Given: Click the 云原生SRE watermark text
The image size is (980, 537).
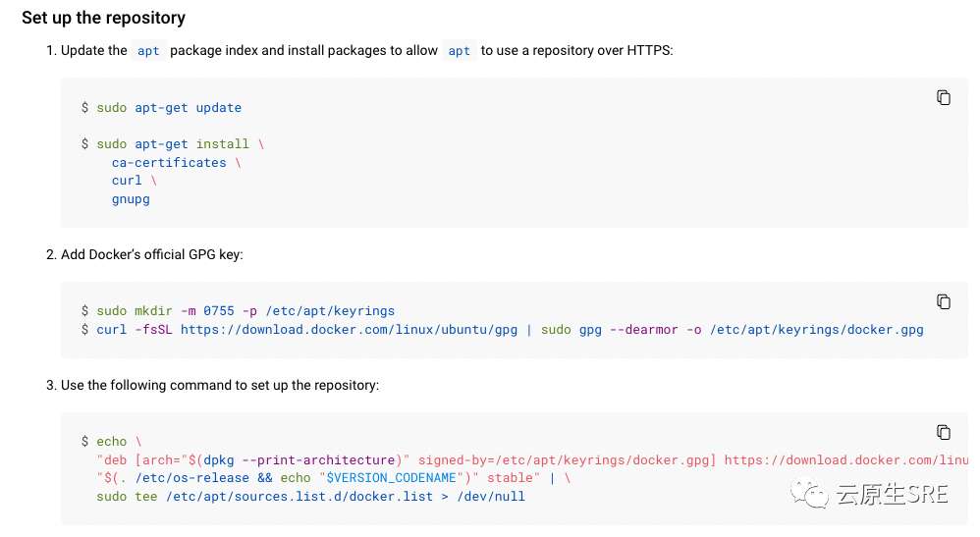Looking at the screenshot, I should (892, 494).
